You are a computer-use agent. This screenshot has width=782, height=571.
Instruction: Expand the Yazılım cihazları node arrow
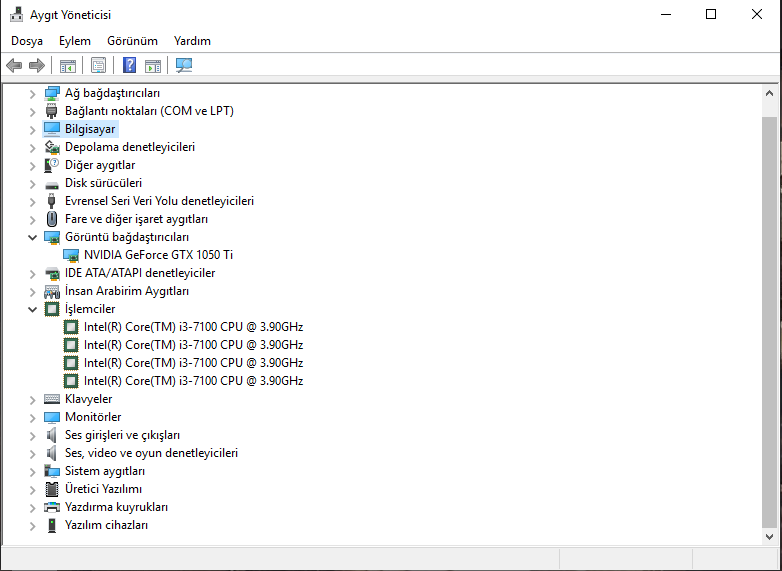click(x=32, y=526)
